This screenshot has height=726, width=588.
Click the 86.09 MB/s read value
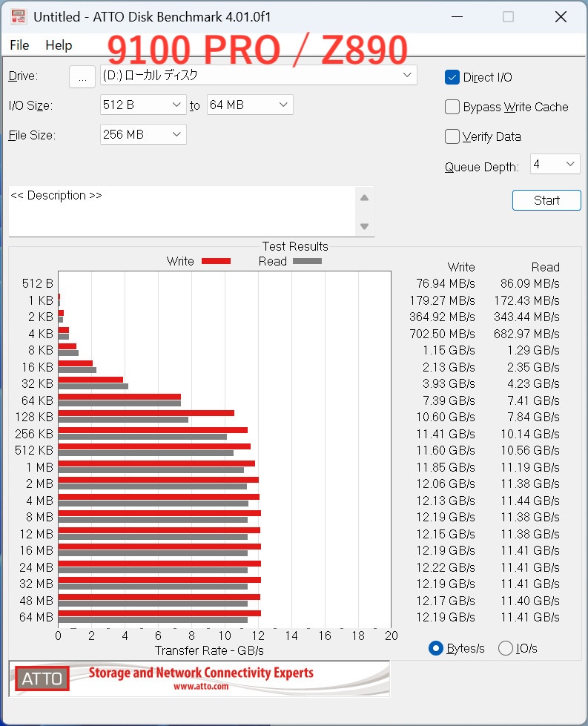click(x=530, y=283)
